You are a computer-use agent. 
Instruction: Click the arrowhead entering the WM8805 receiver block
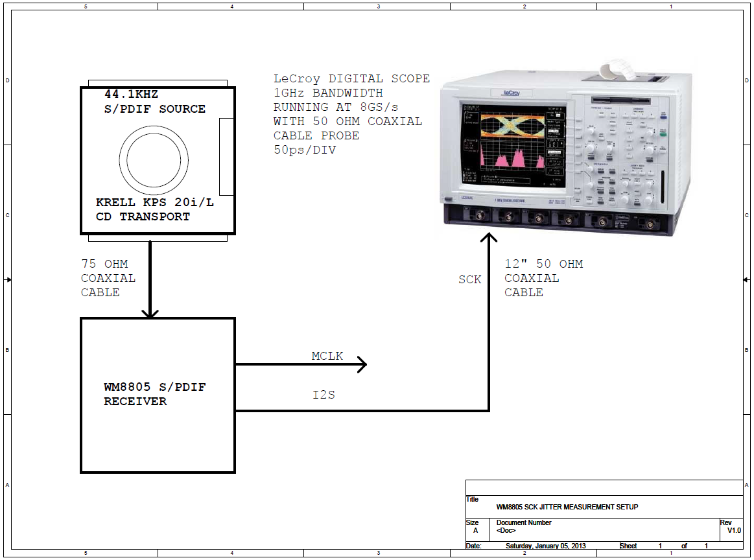[150, 314]
